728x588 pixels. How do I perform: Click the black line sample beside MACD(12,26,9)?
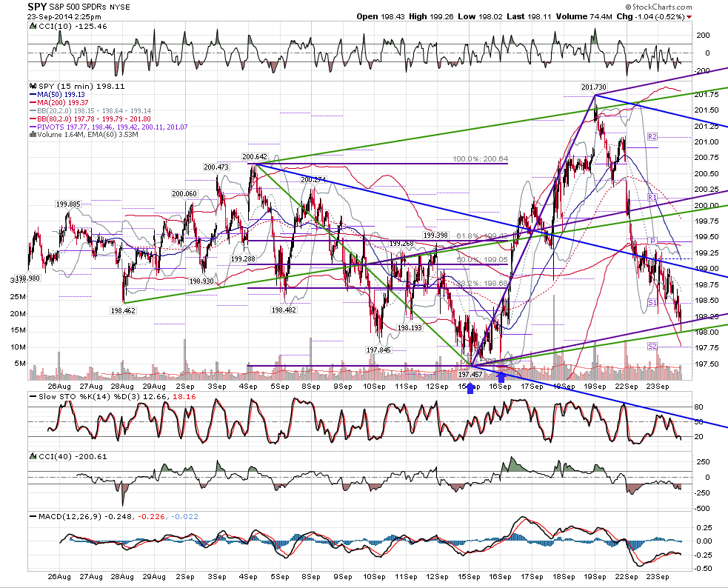[x=33, y=516]
